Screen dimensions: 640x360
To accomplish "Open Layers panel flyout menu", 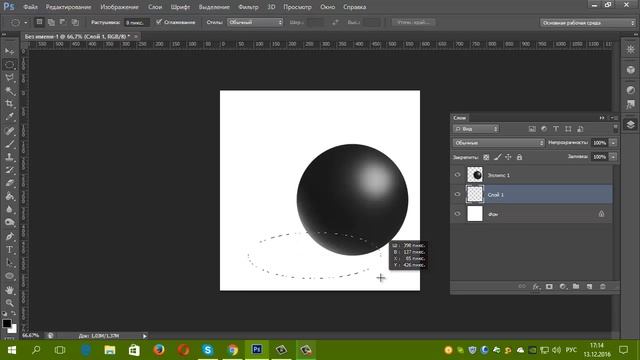I will (613, 118).
